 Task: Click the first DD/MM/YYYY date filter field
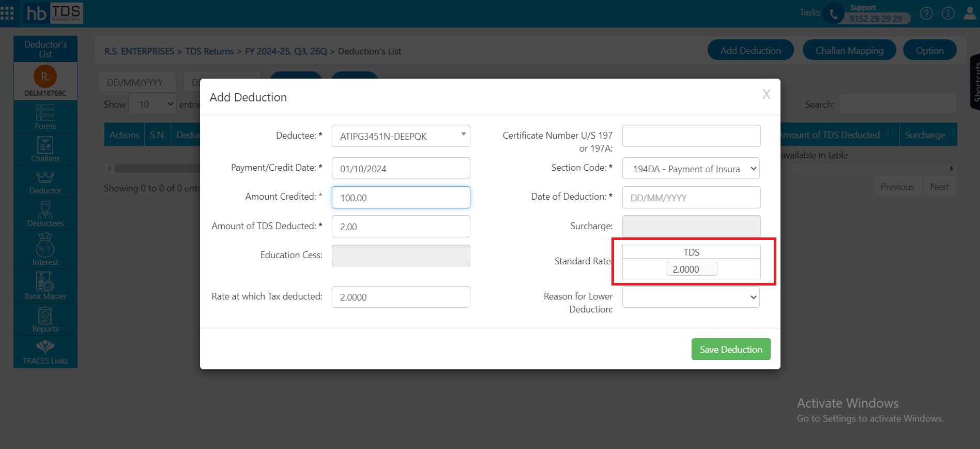137,82
